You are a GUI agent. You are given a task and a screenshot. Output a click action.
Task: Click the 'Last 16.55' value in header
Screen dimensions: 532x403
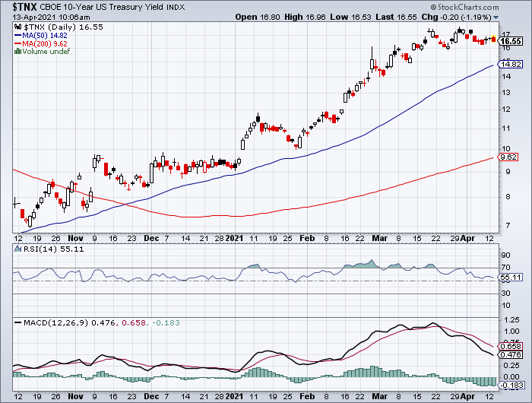(396, 17)
